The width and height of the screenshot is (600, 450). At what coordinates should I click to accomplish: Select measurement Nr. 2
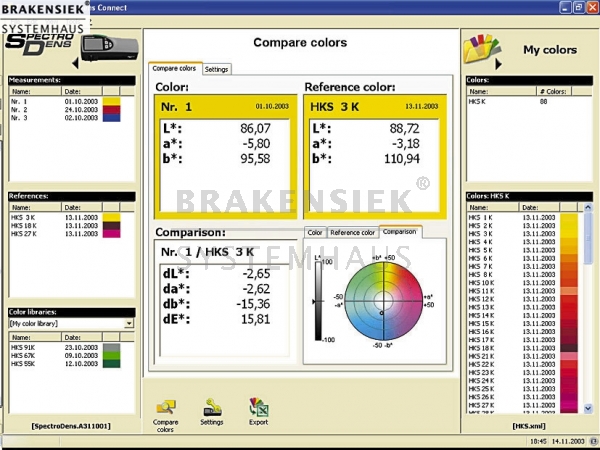pos(65,109)
